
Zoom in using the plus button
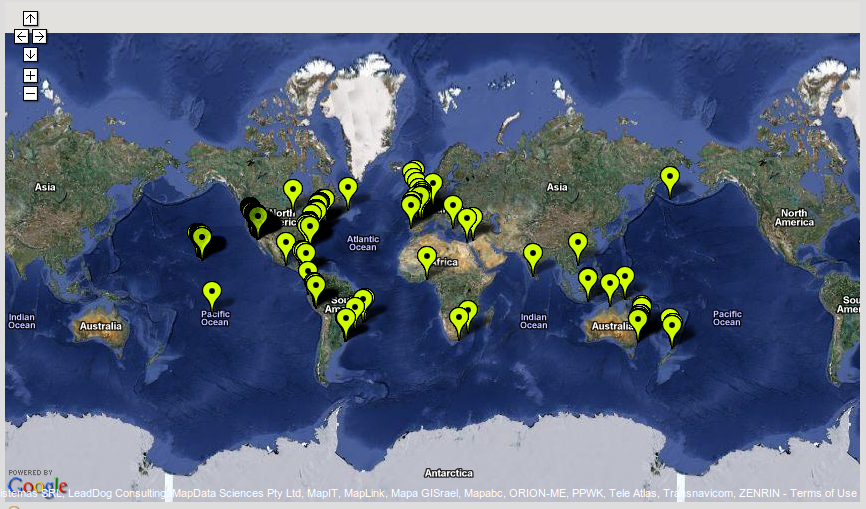tap(30, 75)
